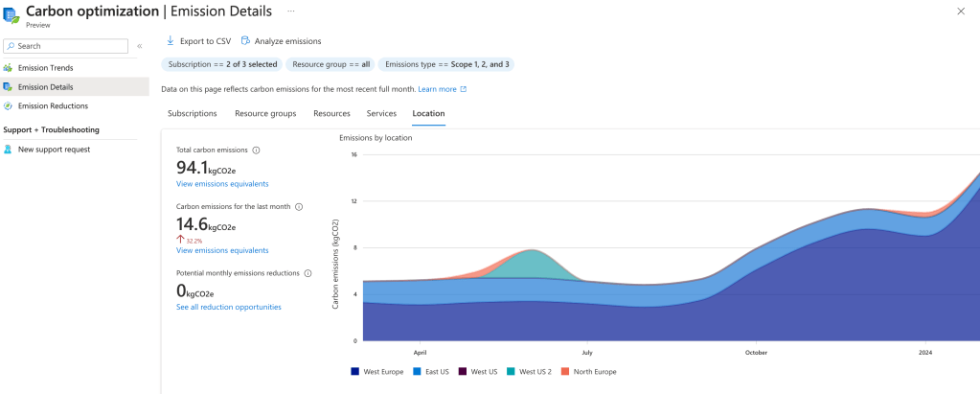Switch to the Services tab
This screenshot has width=980, height=394.
pyautogui.click(x=381, y=113)
